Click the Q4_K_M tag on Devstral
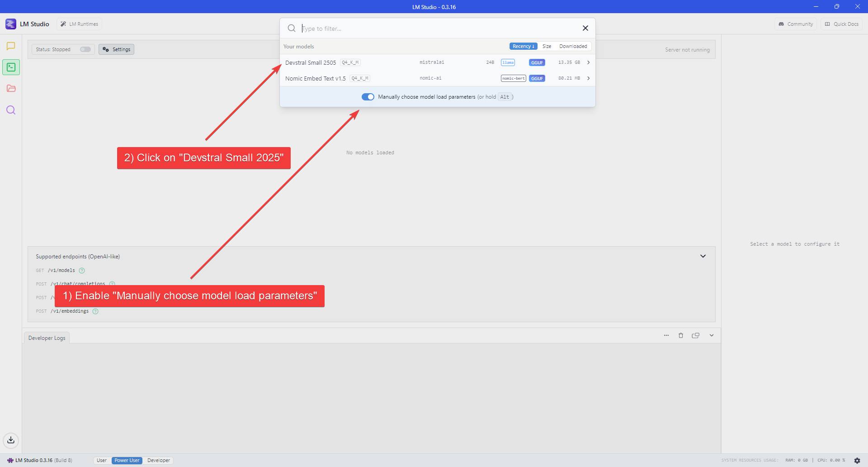 point(350,62)
